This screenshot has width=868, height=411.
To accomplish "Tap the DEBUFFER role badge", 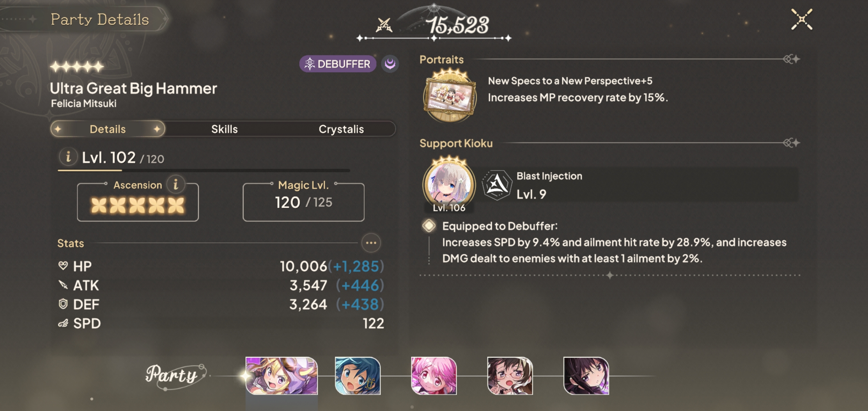I will coord(338,64).
